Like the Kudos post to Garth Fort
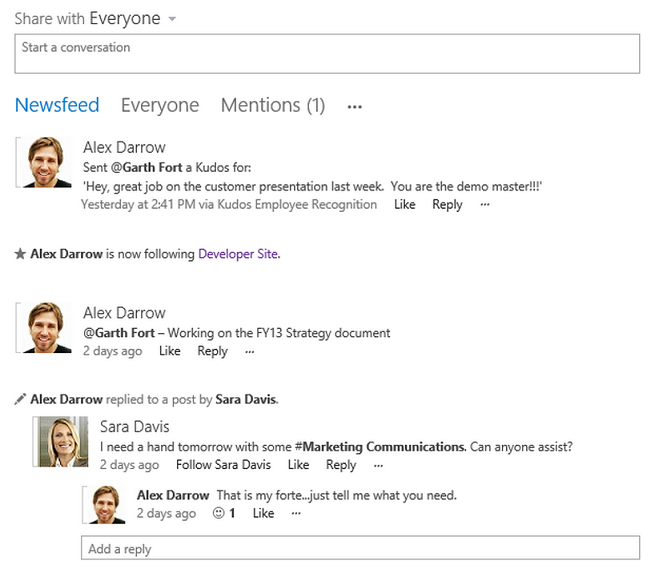The height and width of the screenshot is (569, 651). click(404, 204)
